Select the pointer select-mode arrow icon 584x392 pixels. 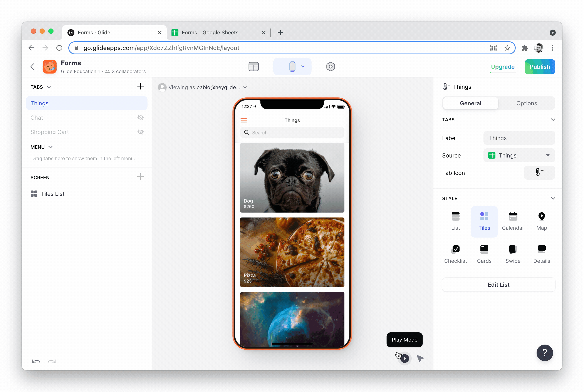tap(420, 358)
